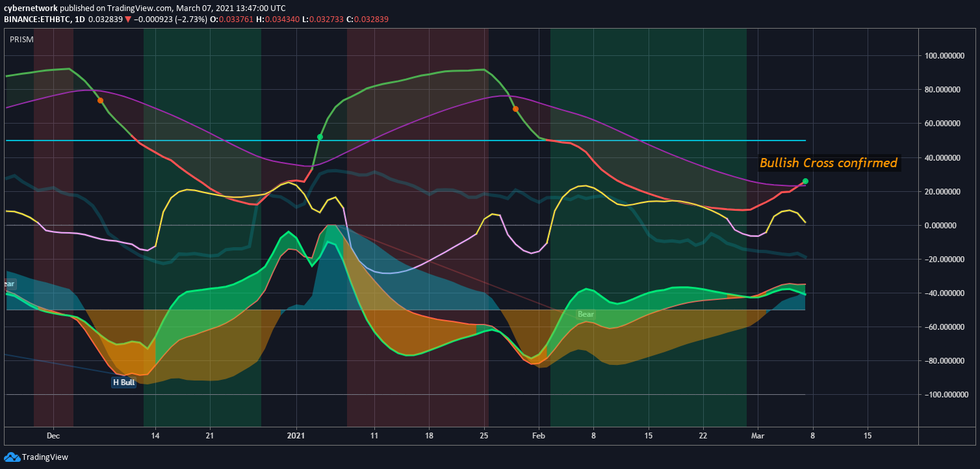Click the 'H Bull' divergence label

123,382
